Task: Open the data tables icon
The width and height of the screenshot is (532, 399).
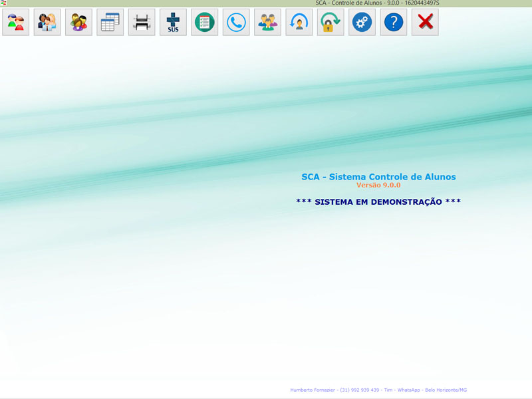Action: 110,23
